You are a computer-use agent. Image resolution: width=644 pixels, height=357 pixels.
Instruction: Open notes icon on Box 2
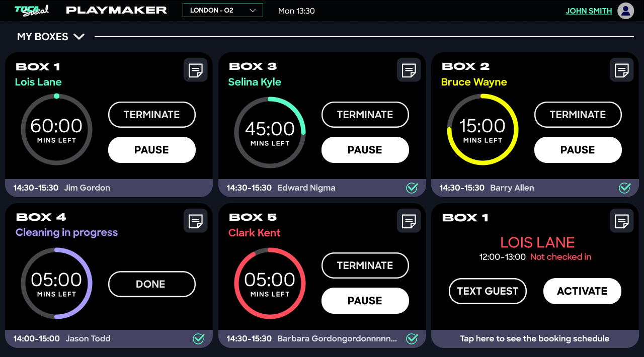pos(621,70)
